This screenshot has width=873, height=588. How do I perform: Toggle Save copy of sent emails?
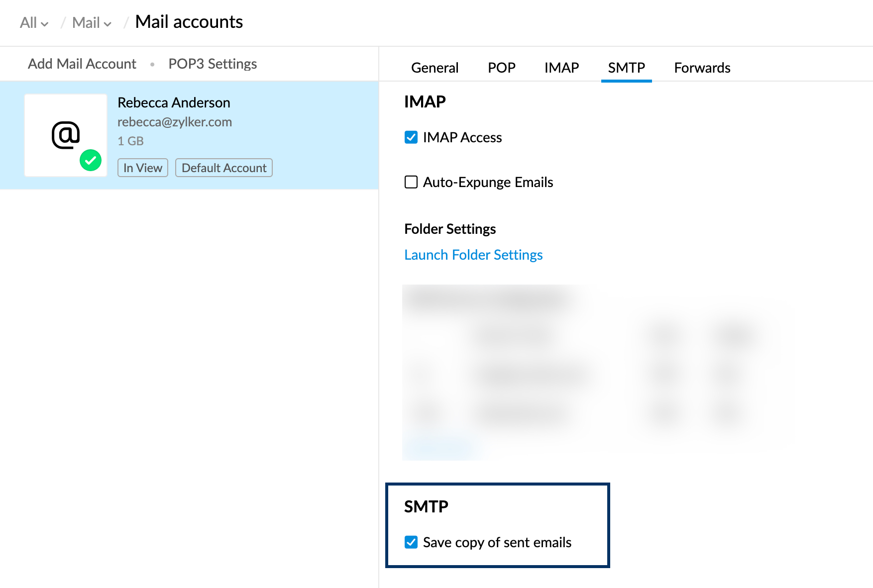click(411, 542)
